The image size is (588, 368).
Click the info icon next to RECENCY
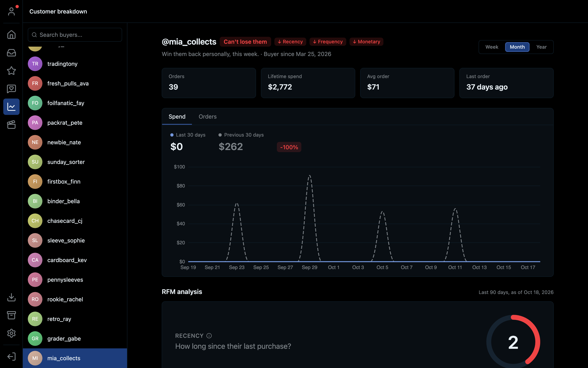(x=209, y=336)
